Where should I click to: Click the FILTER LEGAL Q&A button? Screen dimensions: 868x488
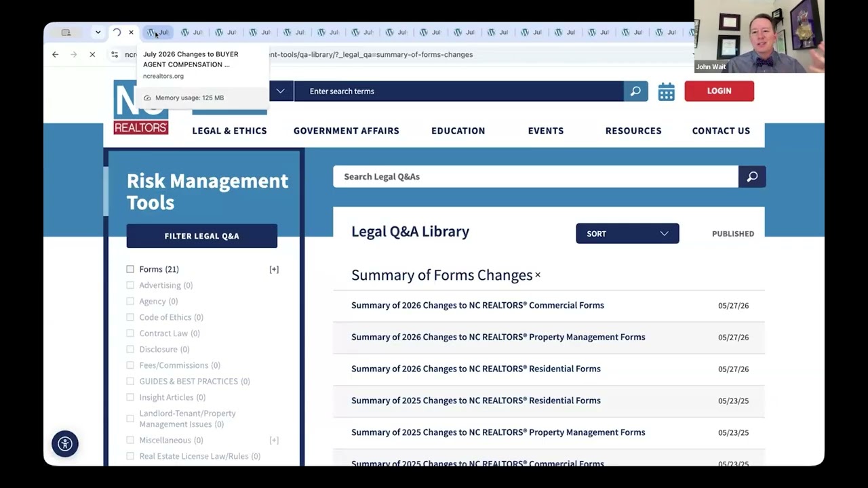pos(201,236)
